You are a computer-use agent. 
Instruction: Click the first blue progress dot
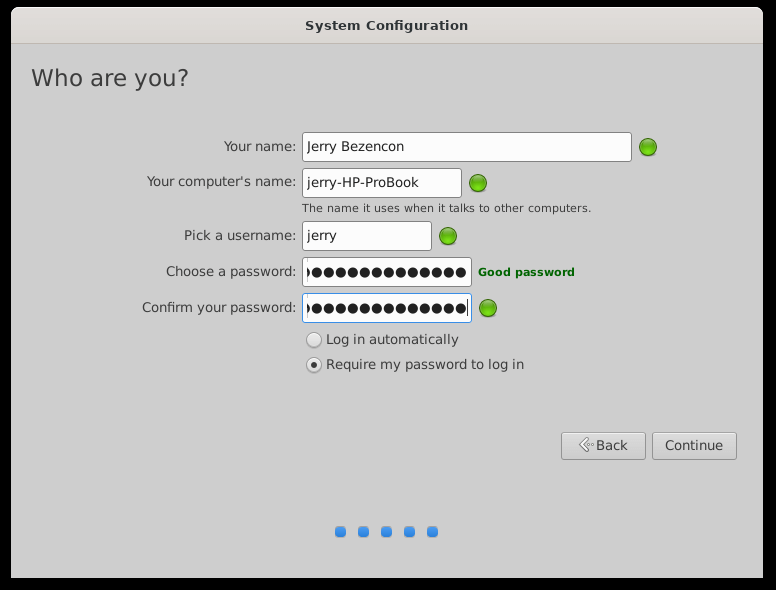(x=341, y=532)
